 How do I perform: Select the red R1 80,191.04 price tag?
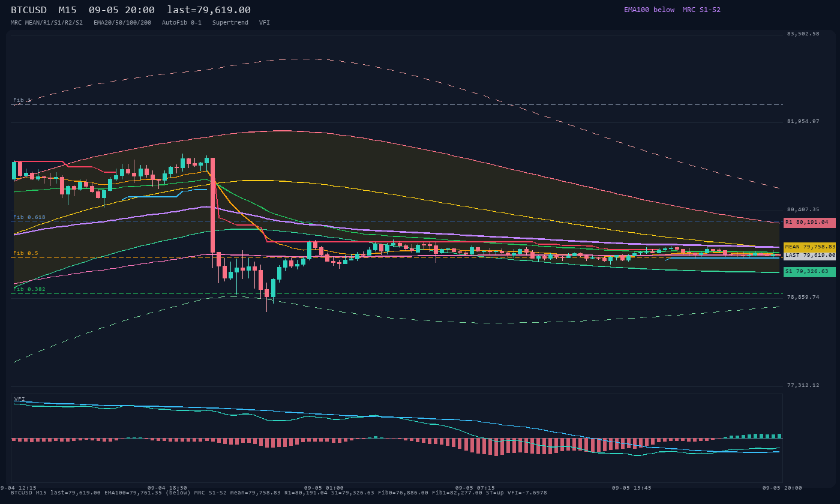click(809, 223)
